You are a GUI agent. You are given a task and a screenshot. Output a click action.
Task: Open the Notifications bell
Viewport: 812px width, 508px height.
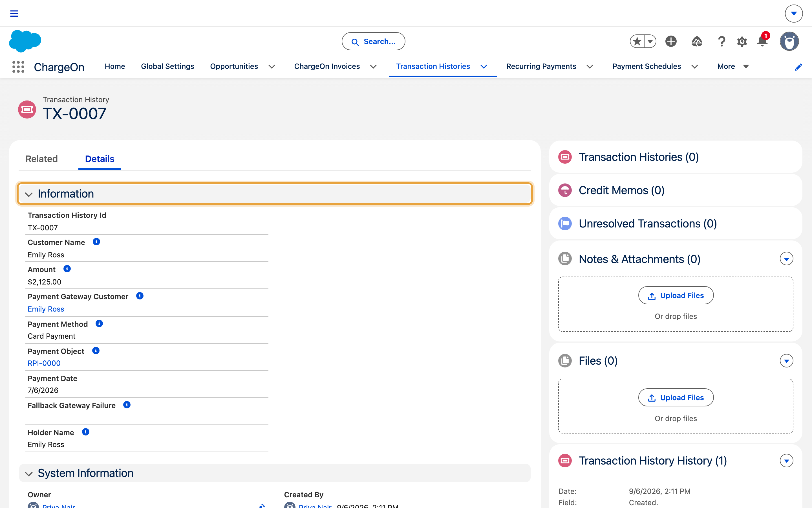click(762, 41)
